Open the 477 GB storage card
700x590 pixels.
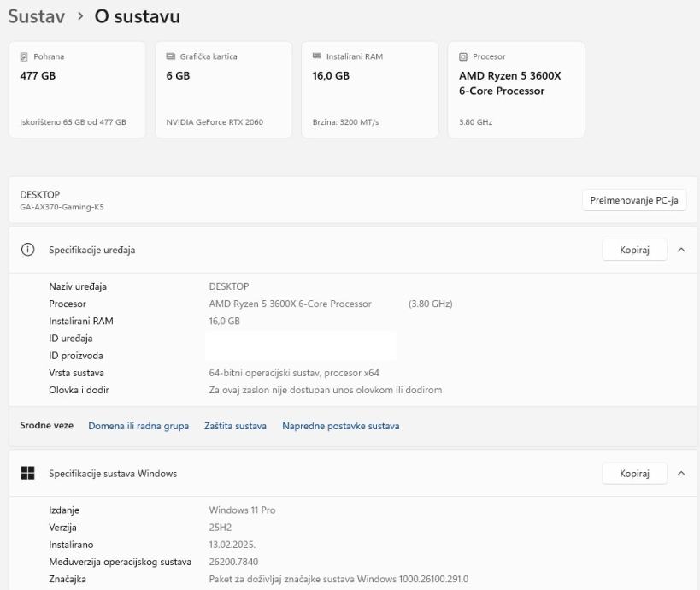77,90
